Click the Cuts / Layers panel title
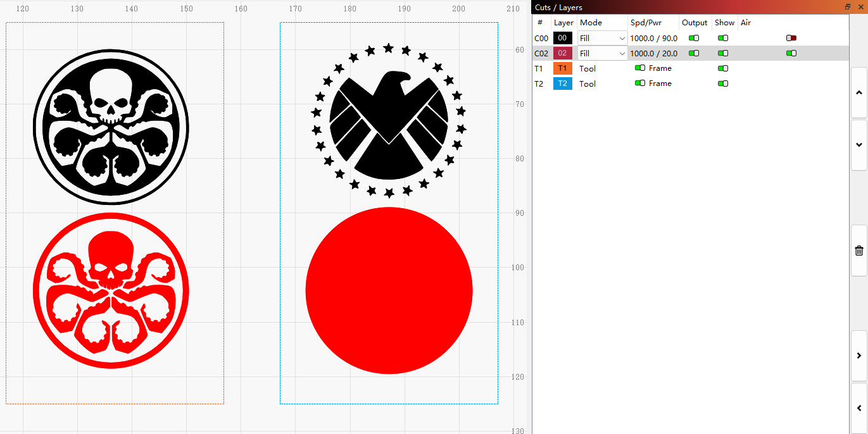Image resolution: width=868 pixels, height=434 pixels. (x=558, y=7)
